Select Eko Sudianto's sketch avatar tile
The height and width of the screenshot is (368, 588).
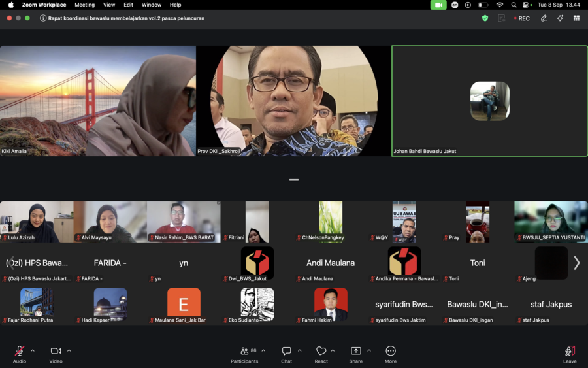[257, 304]
